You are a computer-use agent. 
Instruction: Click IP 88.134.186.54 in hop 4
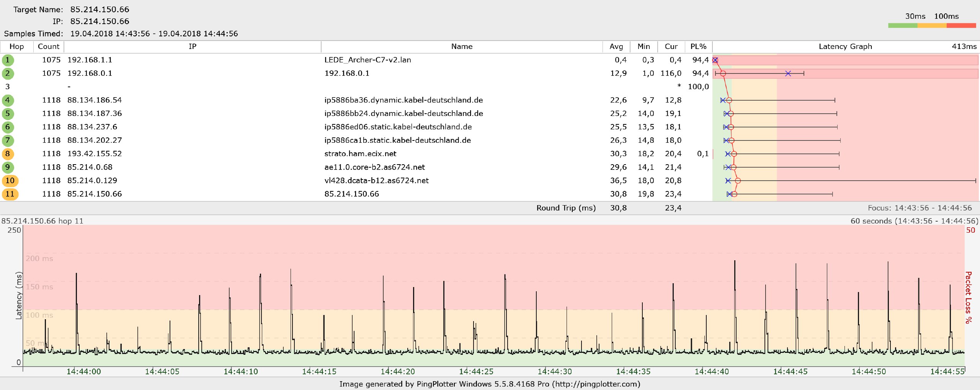coord(95,100)
